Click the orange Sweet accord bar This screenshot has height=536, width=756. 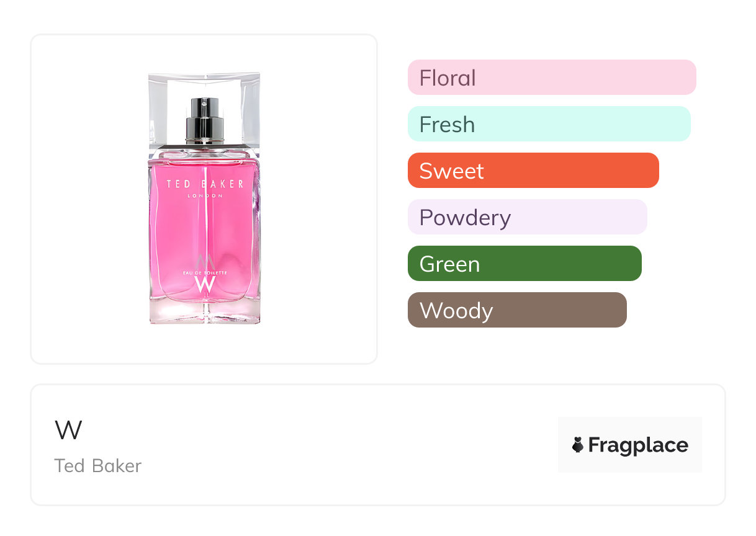(533, 171)
